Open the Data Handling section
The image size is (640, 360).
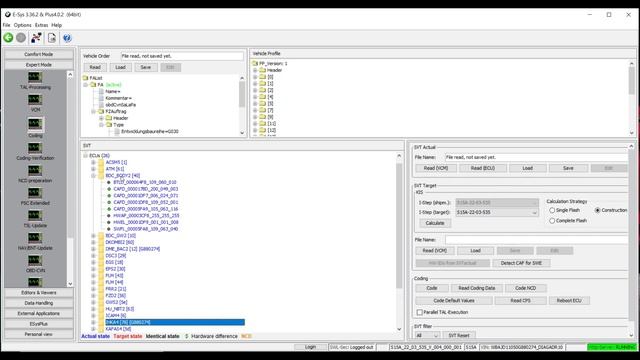click(39, 303)
